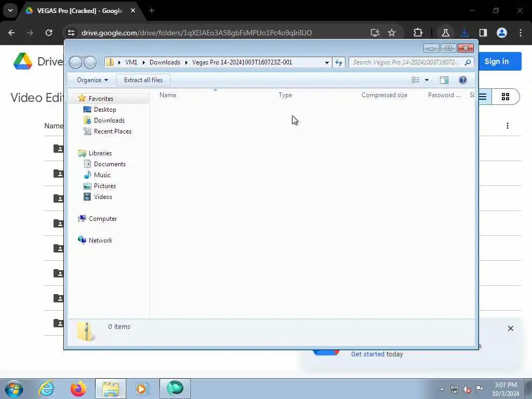Open the Windows Start menu
The width and height of the screenshot is (532, 399).
(x=14, y=389)
